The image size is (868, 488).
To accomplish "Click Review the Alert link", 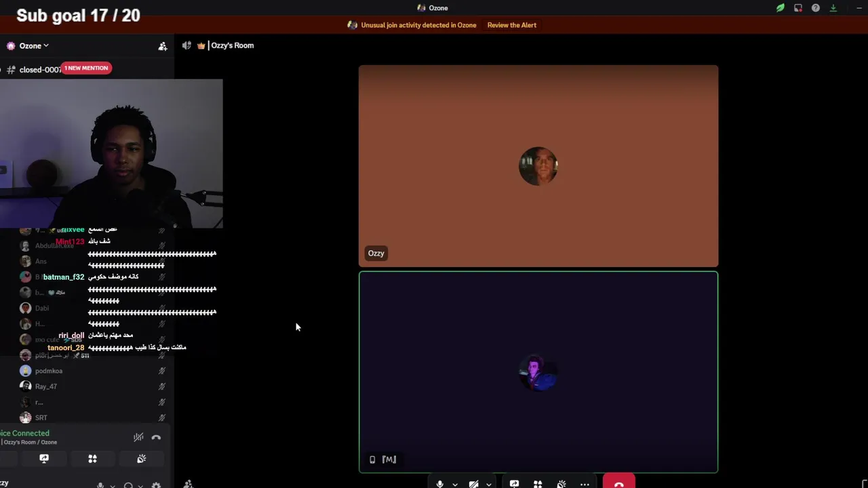I will click(x=512, y=25).
